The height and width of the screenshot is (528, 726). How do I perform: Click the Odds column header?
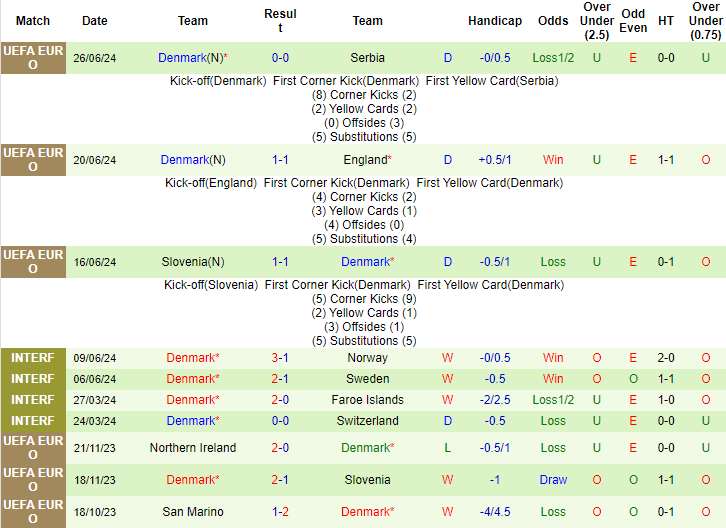(553, 21)
